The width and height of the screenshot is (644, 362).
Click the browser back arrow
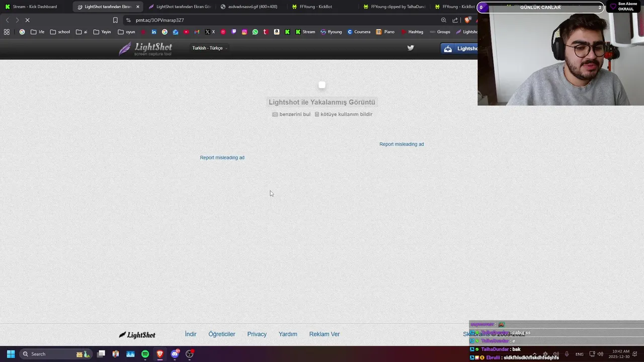point(7,20)
